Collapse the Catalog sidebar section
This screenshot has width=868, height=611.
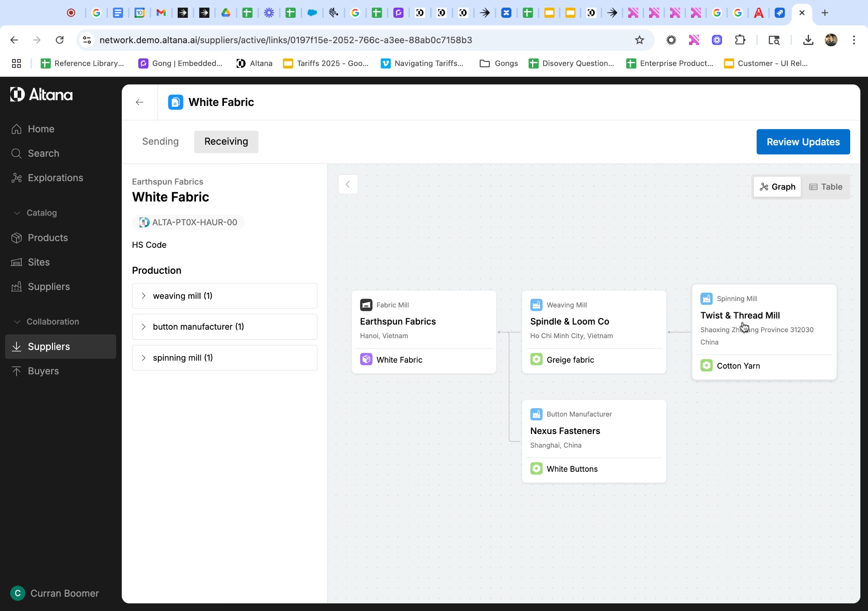click(x=17, y=213)
